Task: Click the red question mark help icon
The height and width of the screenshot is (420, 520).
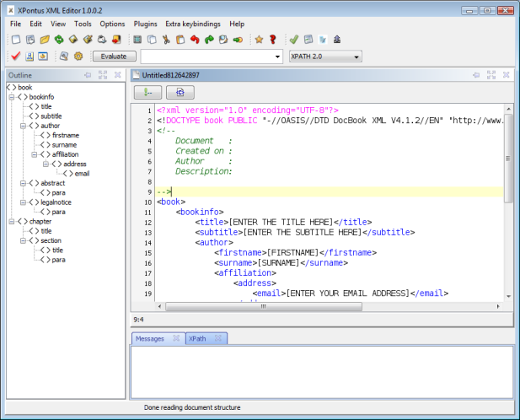Action: 272,40
